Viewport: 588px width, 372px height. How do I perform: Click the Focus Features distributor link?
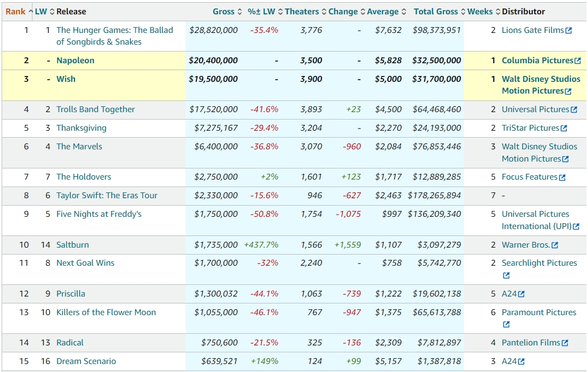tap(530, 177)
